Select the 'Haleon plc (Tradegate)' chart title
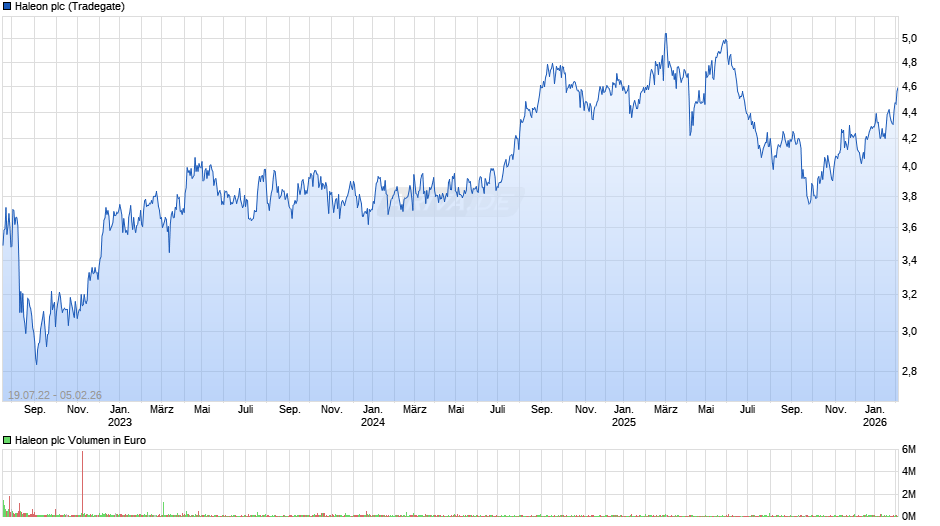This screenshot has height=526, width=940. (x=70, y=7)
